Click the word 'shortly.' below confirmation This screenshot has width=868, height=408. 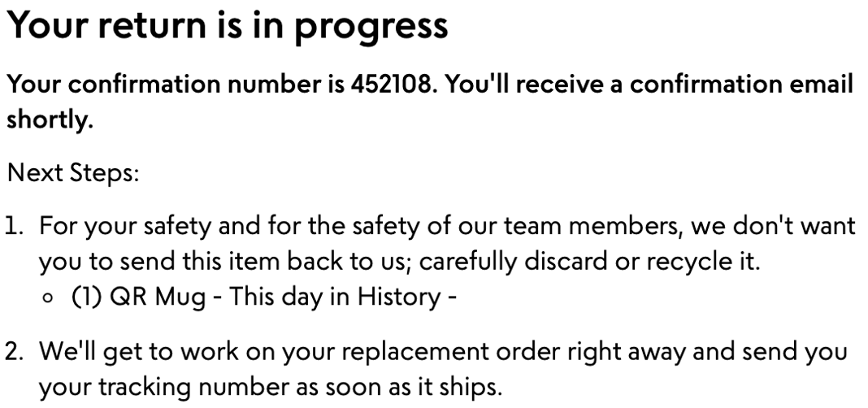[x=50, y=119]
